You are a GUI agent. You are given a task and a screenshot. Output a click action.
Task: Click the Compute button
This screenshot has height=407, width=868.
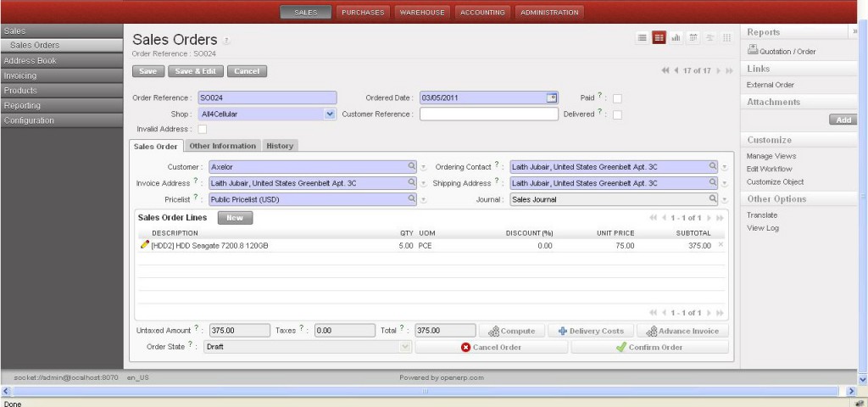(x=511, y=331)
